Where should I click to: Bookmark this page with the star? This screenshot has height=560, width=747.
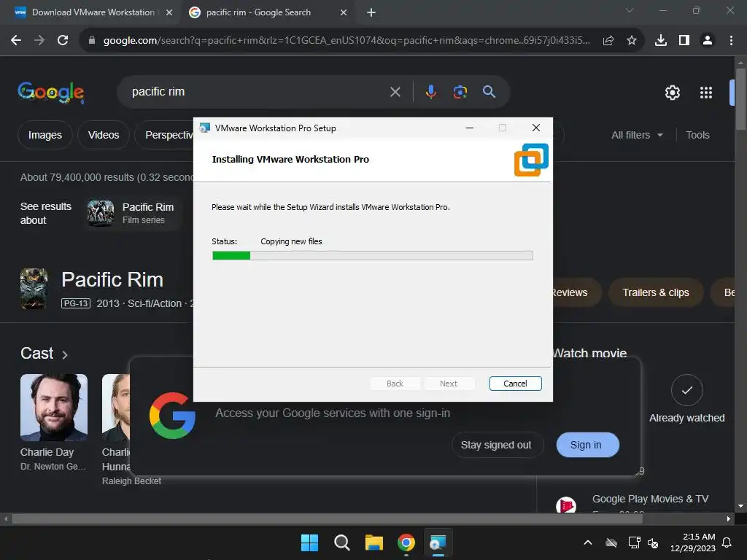631,41
